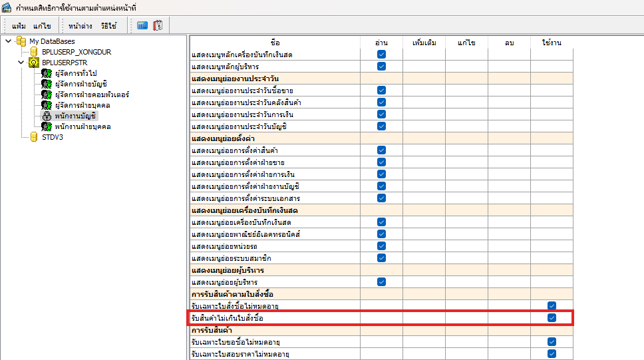Open the หน้าต่าง menu
This screenshot has width=644, height=360.
81,26
